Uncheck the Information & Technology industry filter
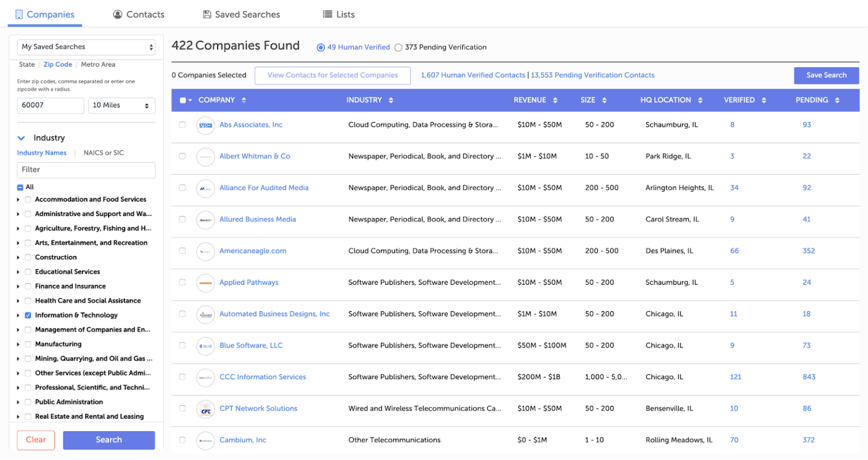Viewport: 868px width, 460px height. pos(28,315)
